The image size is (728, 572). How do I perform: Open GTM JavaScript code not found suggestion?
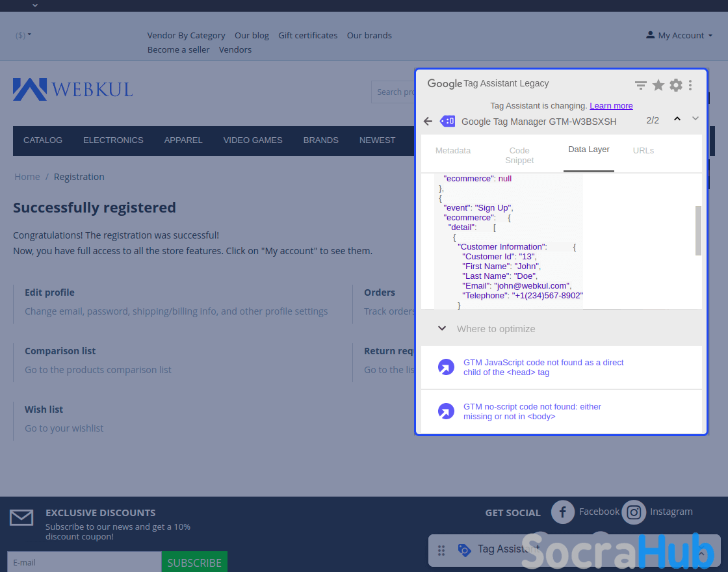tap(543, 367)
